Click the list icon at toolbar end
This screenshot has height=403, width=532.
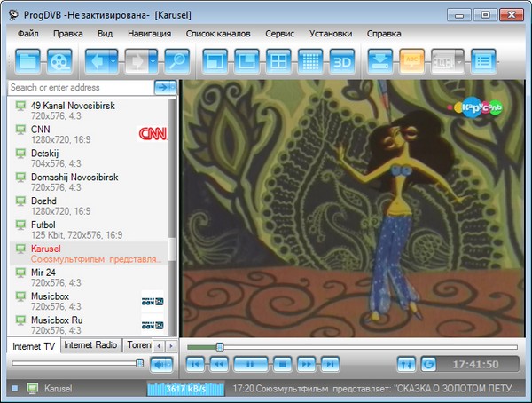tap(482, 61)
